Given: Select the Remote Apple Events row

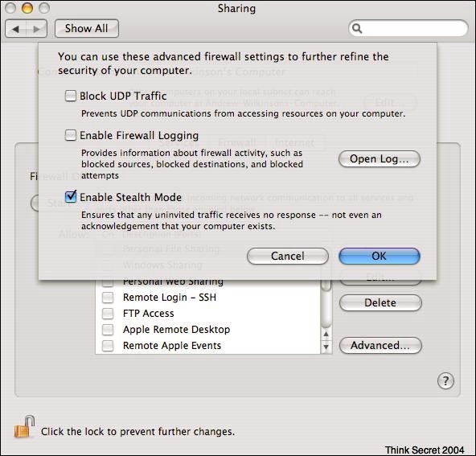Looking at the screenshot, I should 208,346.
